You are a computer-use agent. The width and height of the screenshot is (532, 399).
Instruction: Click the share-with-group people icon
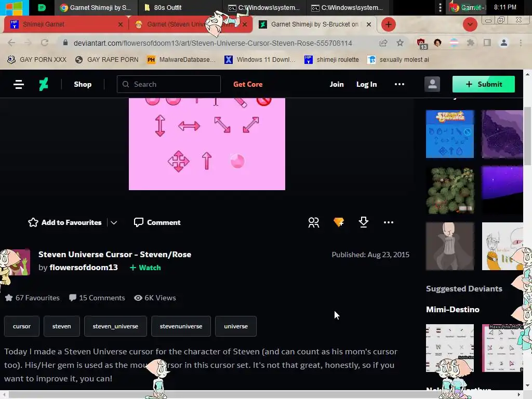coord(313,222)
